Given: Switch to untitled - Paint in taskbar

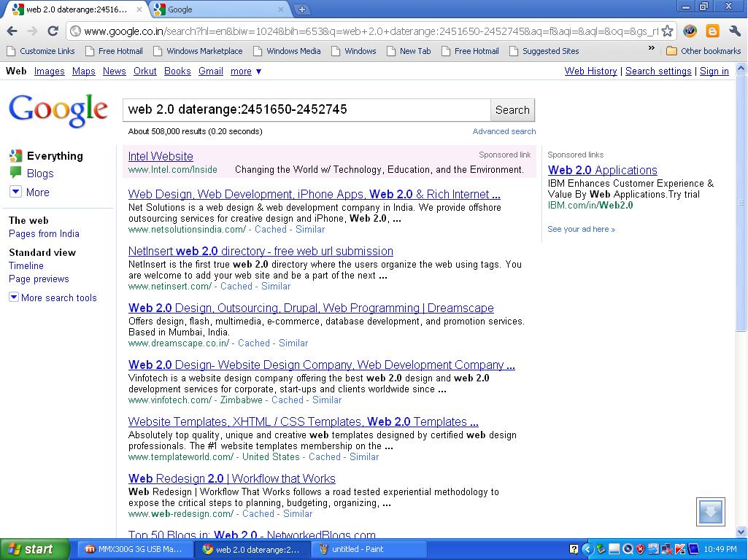Looking at the screenshot, I should [369, 549].
